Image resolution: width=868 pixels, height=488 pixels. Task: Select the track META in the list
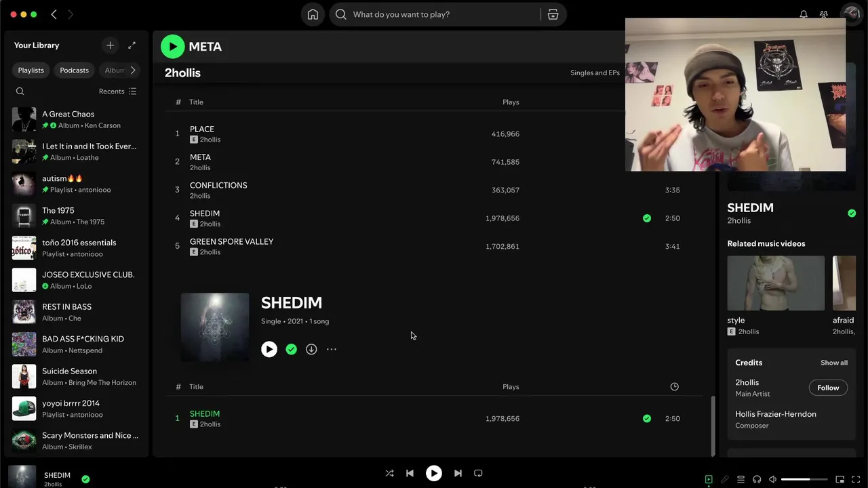[200, 157]
